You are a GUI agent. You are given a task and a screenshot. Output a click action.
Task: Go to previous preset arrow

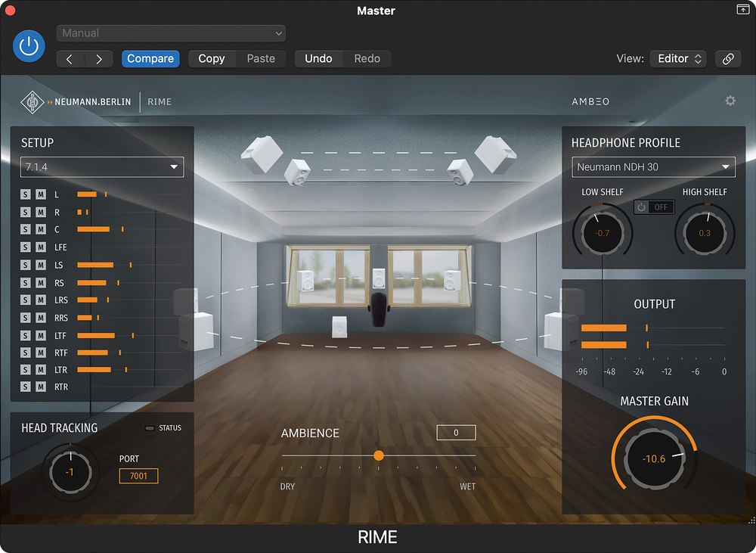(70, 59)
